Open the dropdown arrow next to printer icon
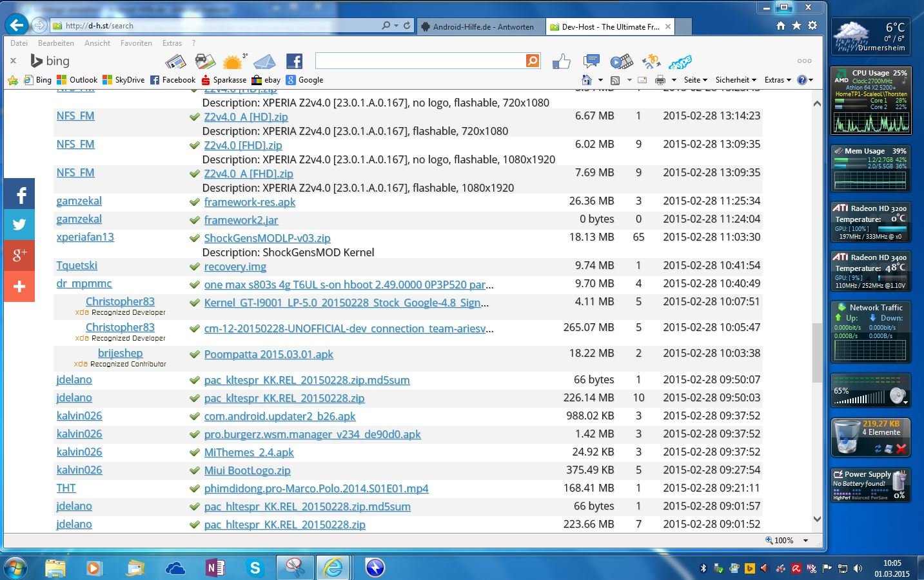 pyautogui.click(x=674, y=80)
